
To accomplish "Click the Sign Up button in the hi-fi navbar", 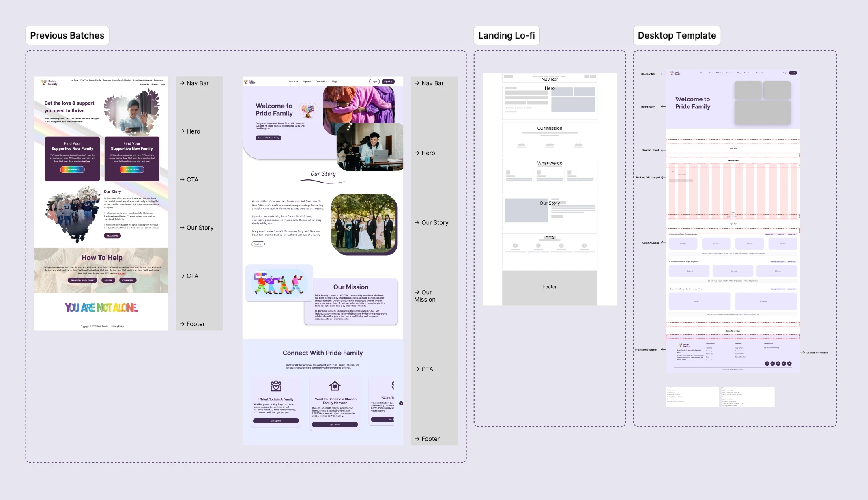I will 388,81.
